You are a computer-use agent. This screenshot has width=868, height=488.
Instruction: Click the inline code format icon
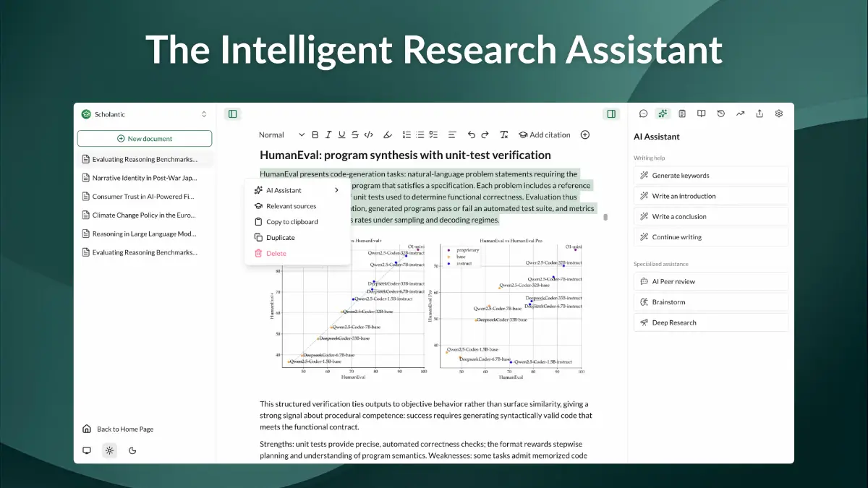coord(368,134)
